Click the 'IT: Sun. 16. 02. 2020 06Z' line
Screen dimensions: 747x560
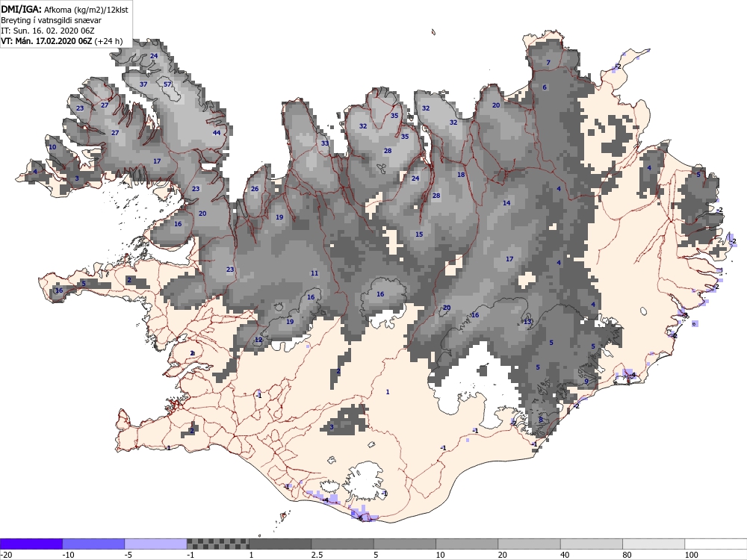point(48,31)
